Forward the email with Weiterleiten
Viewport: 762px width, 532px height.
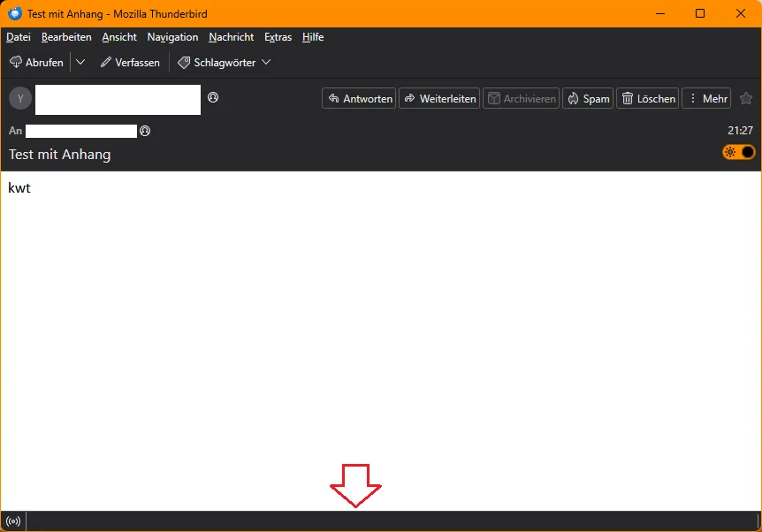click(440, 99)
